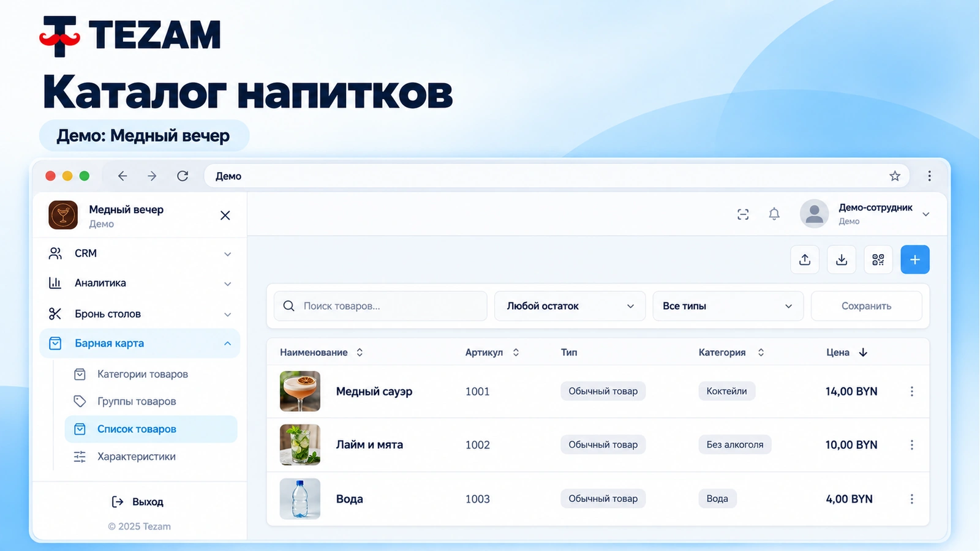The width and height of the screenshot is (980, 551).
Task: Click the scan frame icon in header
Action: [x=743, y=214]
